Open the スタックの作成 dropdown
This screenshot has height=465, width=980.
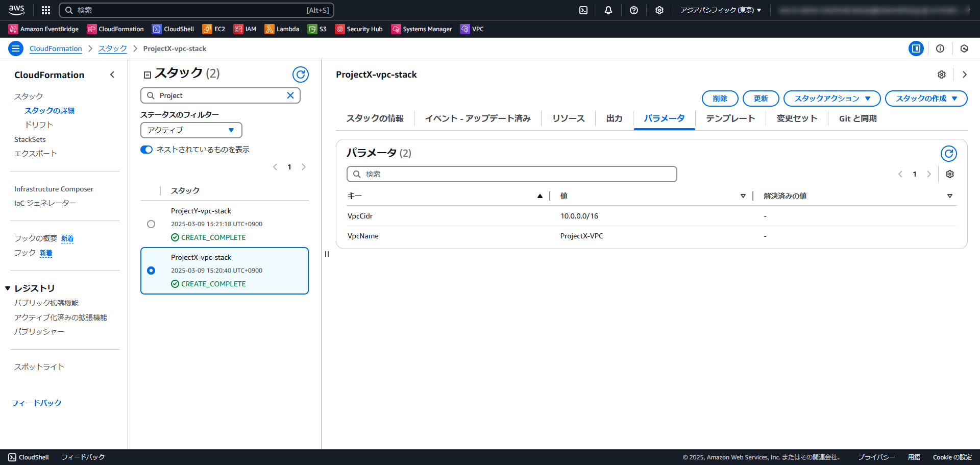coord(926,99)
